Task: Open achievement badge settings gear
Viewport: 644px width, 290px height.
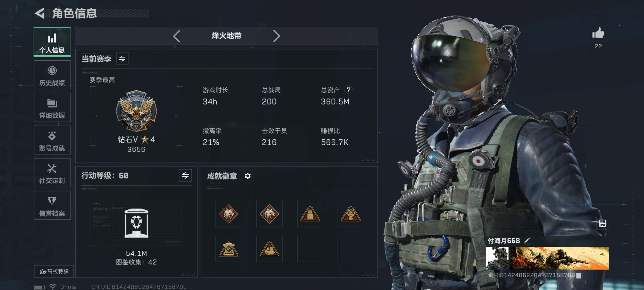Action: (248, 176)
